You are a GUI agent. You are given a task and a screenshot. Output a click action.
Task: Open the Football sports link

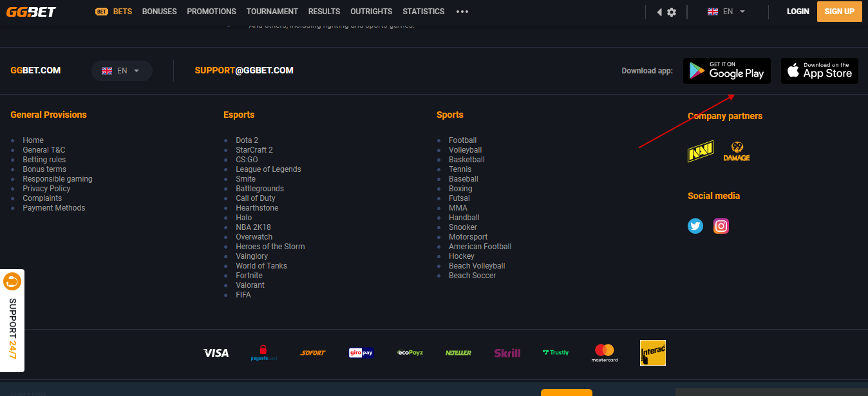click(463, 140)
